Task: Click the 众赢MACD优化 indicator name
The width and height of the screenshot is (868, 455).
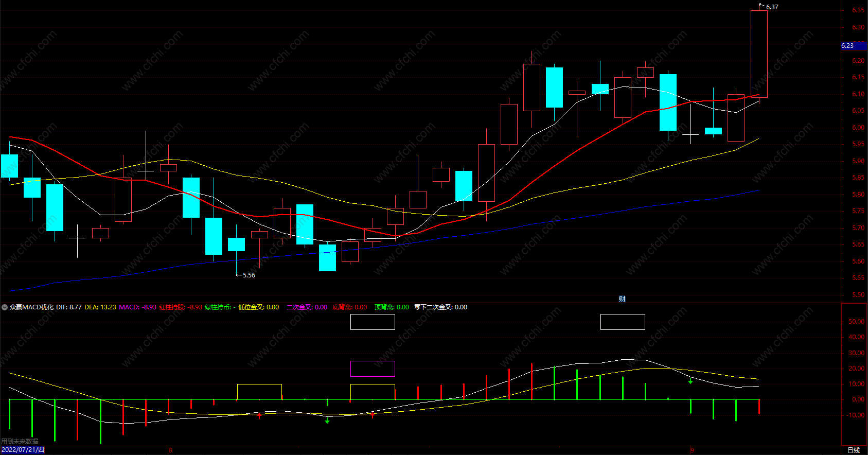Action: 31,307
